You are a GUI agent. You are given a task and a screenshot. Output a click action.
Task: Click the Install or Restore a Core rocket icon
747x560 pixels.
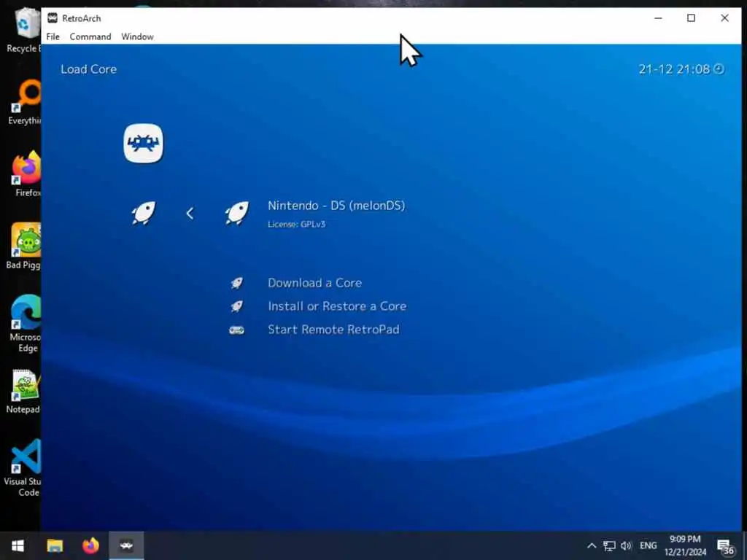pyautogui.click(x=237, y=306)
